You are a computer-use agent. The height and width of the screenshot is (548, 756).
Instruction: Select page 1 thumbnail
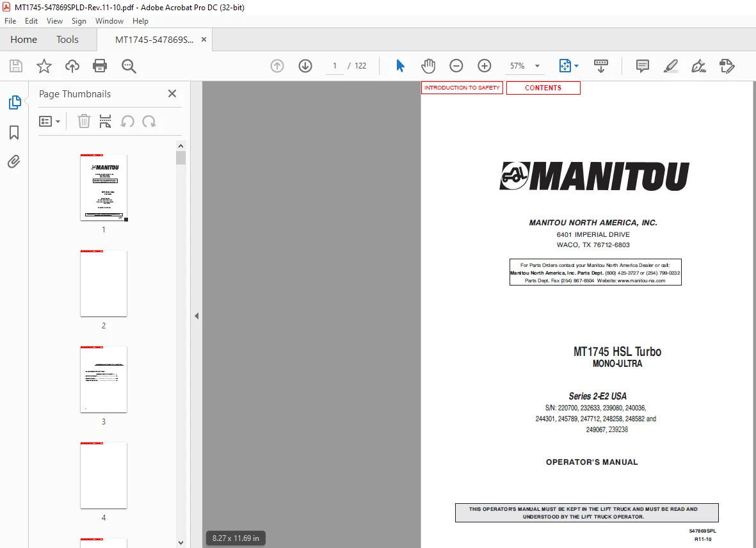[x=104, y=188]
